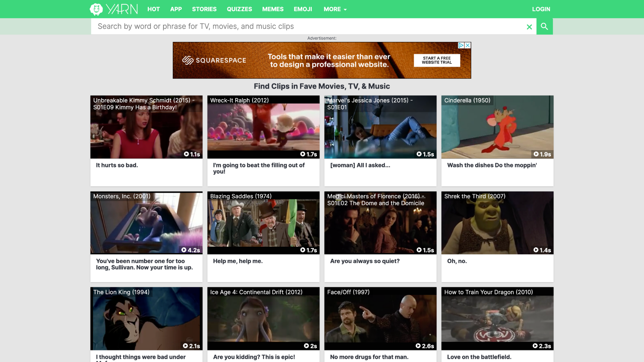The width and height of the screenshot is (644, 362).
Task: Open the EMOJI page
Action: pos(303,9)
